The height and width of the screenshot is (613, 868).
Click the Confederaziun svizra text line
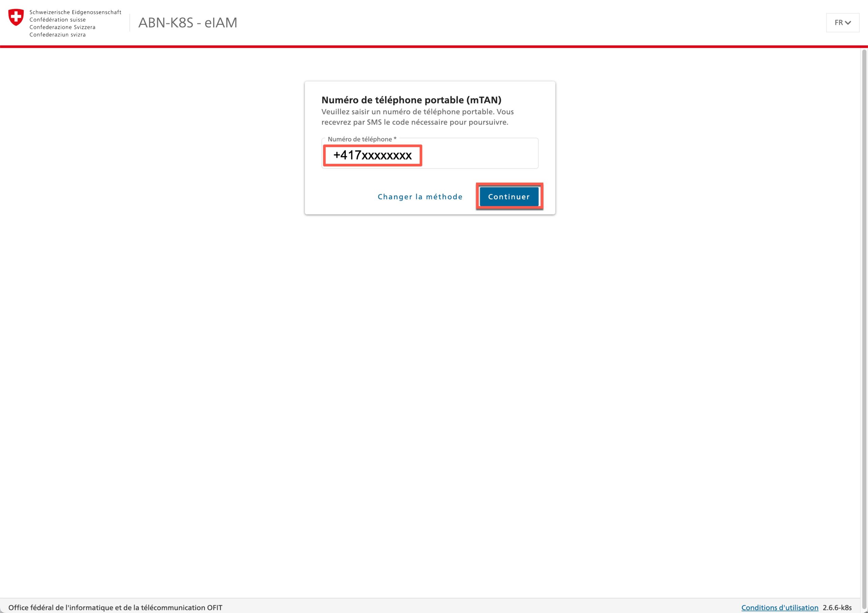57,35
